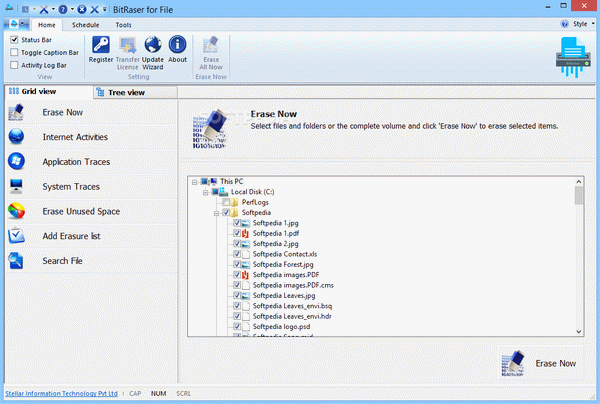Select the Softpedia Leaves_envi.hdr file name
The image size is (600, 404).
tap(292, 316)
